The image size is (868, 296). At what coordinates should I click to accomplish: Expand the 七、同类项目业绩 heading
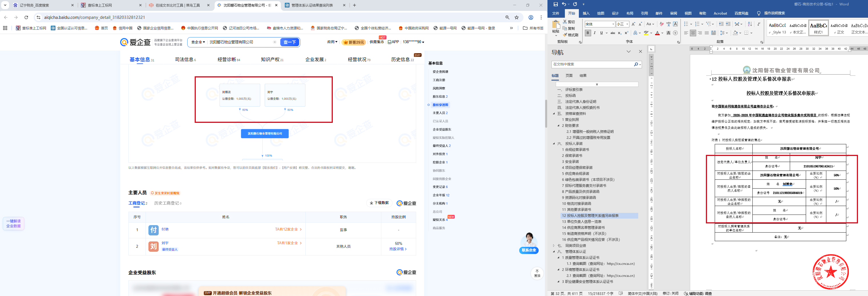554,246
